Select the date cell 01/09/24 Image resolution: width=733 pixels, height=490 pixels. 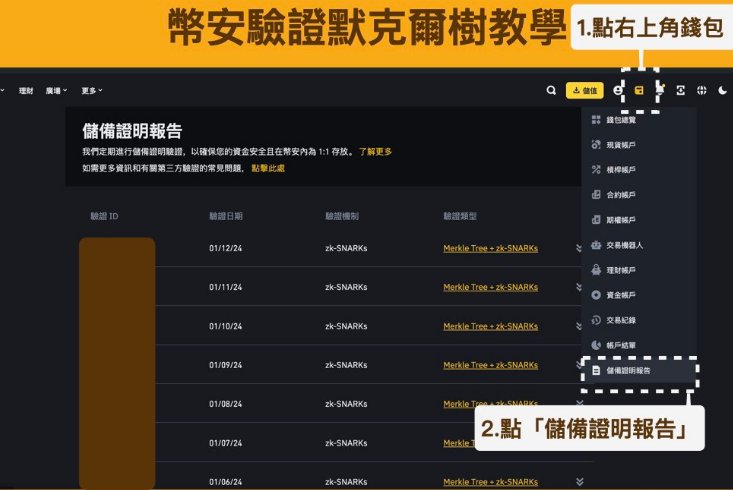226,365
